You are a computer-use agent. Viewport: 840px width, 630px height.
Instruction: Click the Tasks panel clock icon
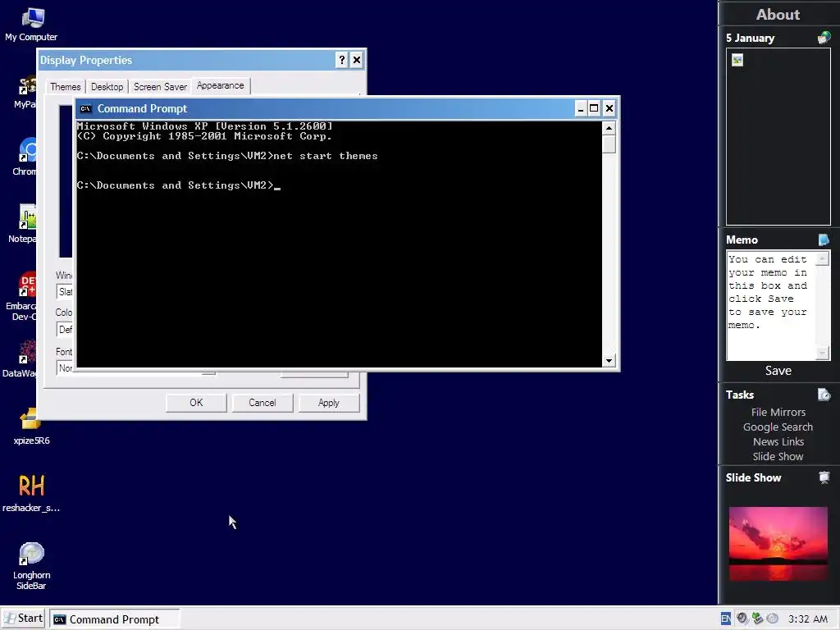pos(824,395)
